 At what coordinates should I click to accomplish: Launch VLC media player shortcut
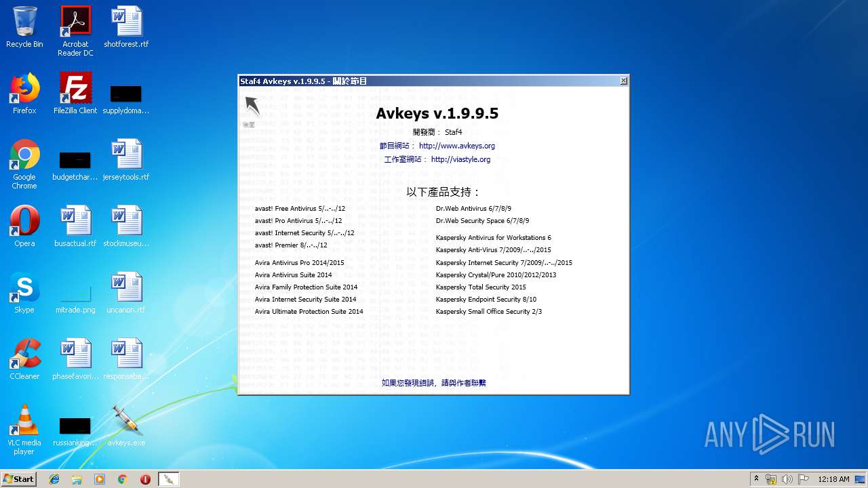coord(24,430)
